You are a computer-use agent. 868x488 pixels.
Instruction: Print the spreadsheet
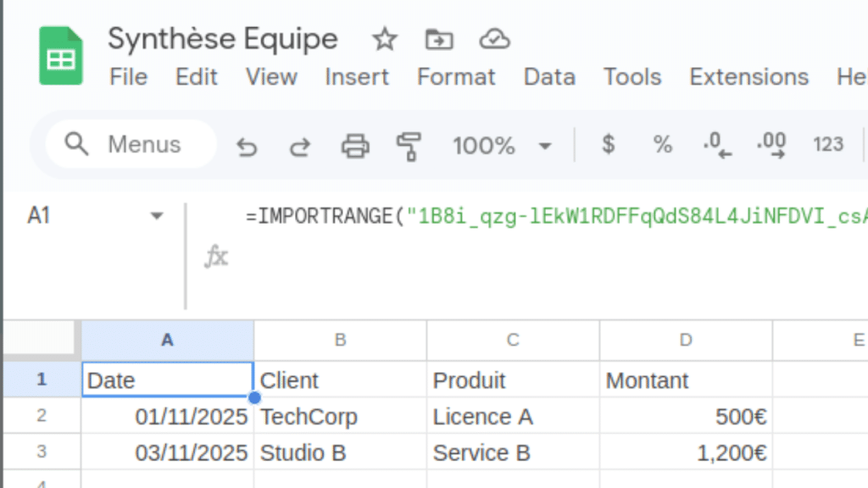coord(355,147)
